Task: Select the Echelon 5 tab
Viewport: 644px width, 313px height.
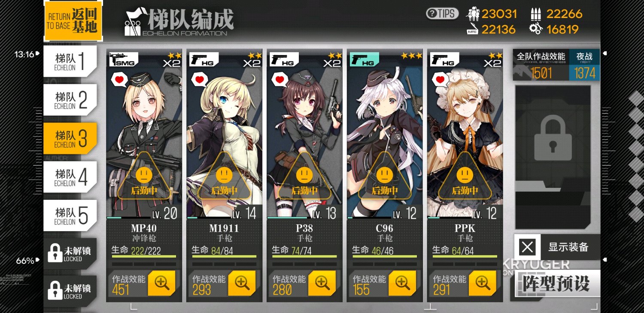Action: (x=70, y=216)
